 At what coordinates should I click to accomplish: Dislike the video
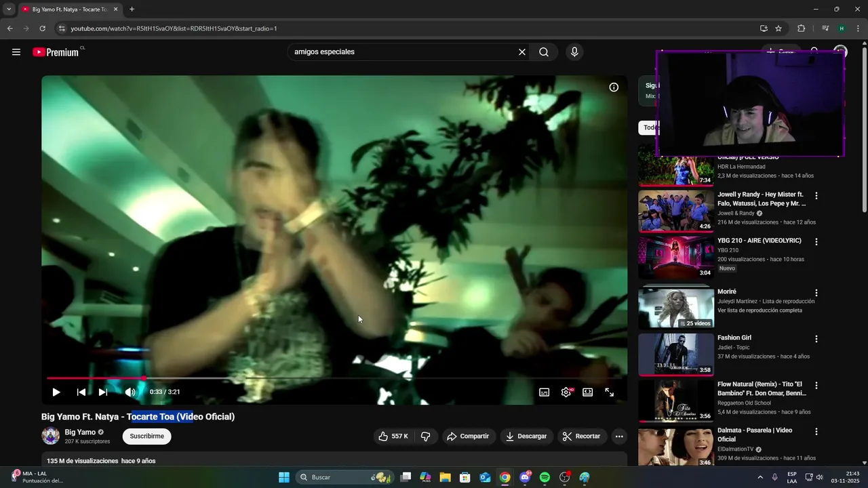(x=426, y=436)
